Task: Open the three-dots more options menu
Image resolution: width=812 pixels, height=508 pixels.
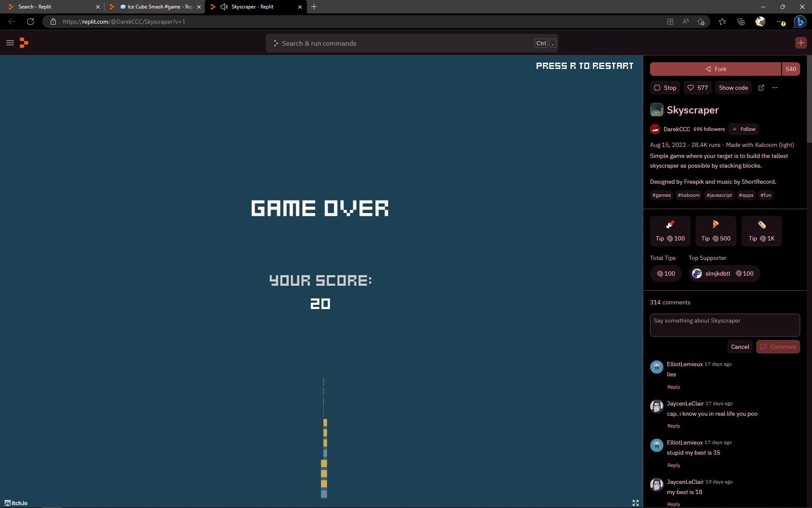Action: coord(774,88)
